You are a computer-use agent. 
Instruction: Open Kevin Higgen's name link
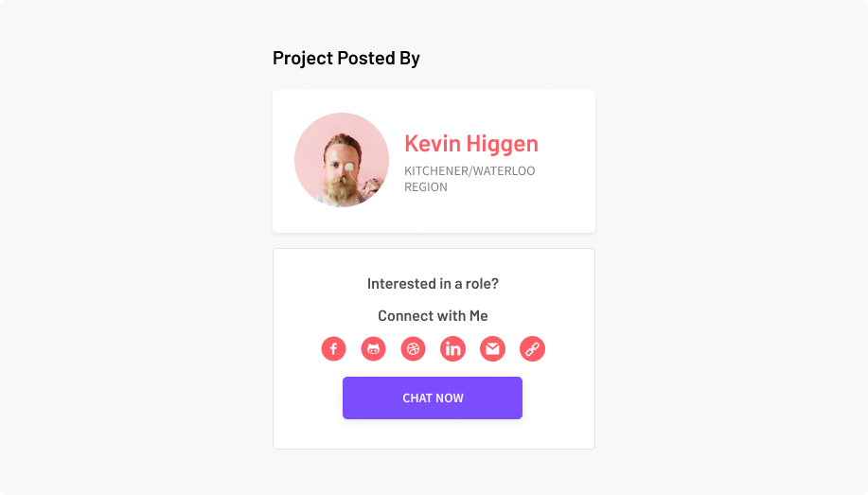point(471,144)
